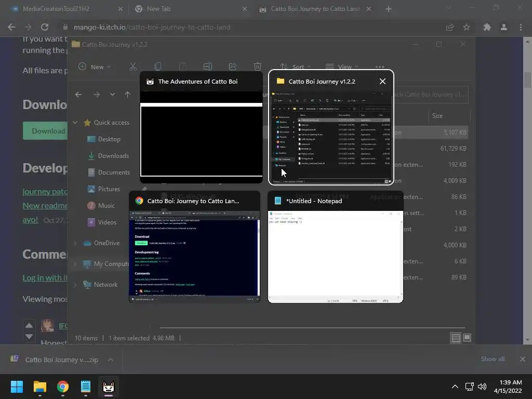Open recent locations chevron in Explorer
Screen dimensions: 532x399
tap(112, 95)
